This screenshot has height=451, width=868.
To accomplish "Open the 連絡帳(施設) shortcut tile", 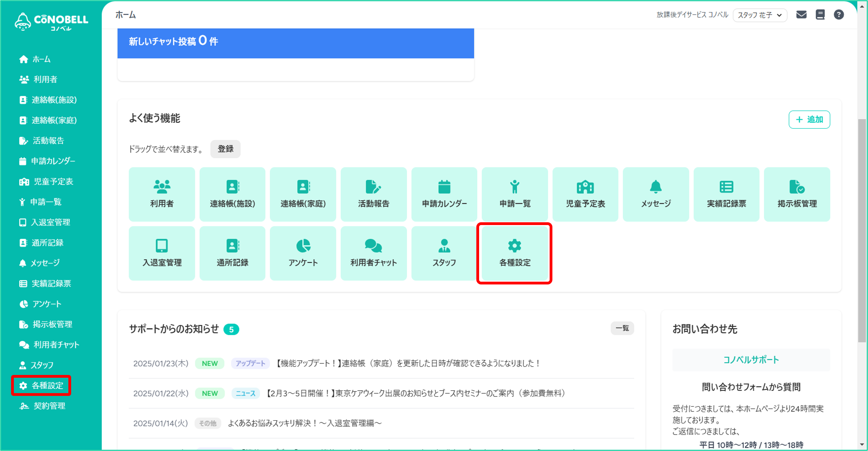I will [x=232, y=194].
